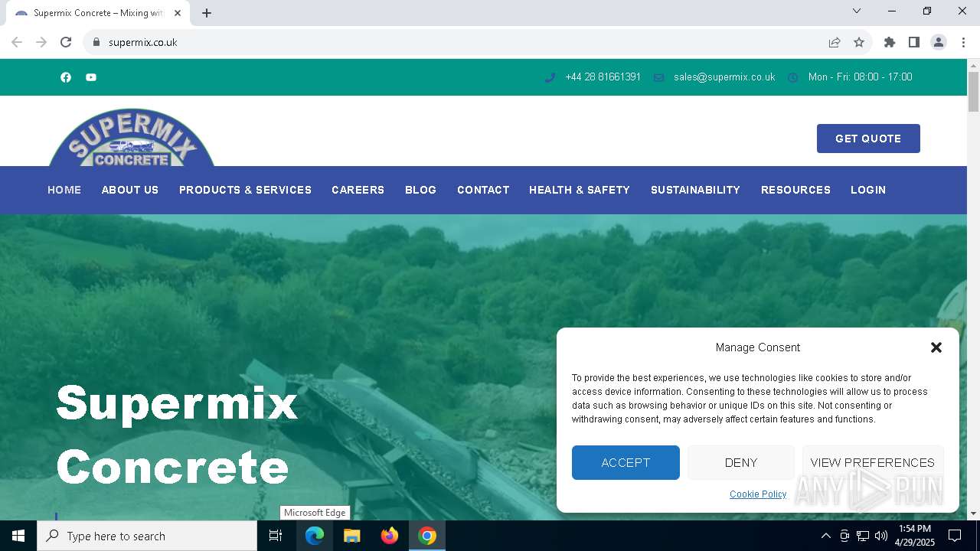
Task: Click the Manage Consent title text
Action: coord(758,347)
